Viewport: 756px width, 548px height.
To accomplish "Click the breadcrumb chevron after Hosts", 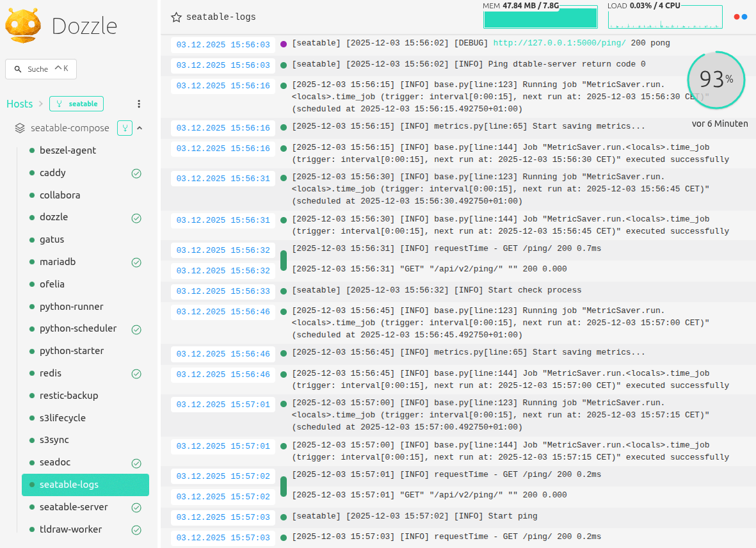I will pyautogui.click(x=40, y=103).
